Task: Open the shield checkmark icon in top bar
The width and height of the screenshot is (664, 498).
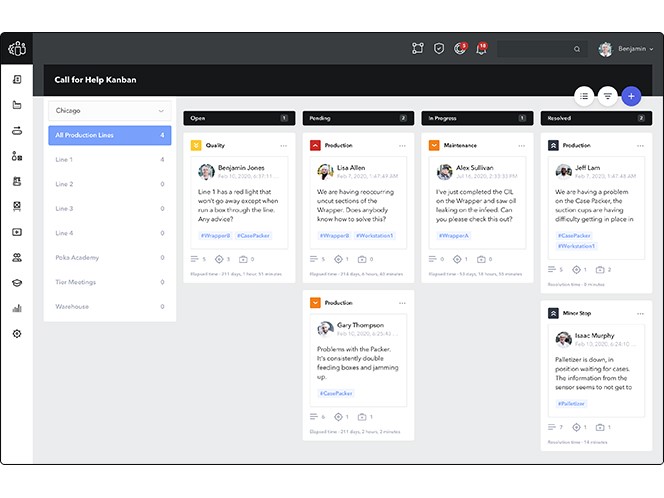Action: 439,49
